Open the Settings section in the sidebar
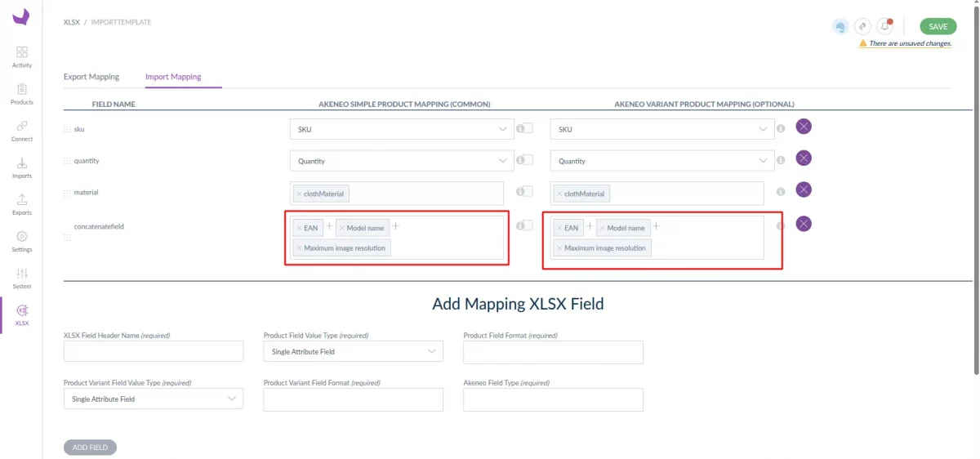 22,240
